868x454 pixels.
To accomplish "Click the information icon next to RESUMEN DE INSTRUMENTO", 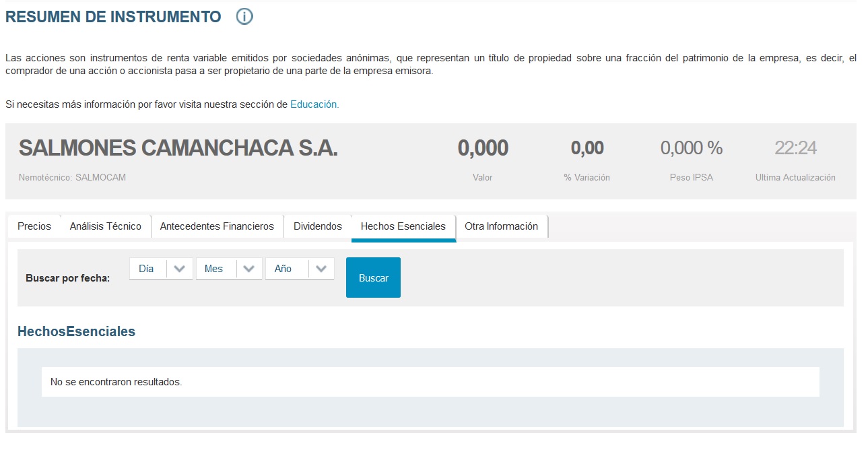I will [245, 15].
